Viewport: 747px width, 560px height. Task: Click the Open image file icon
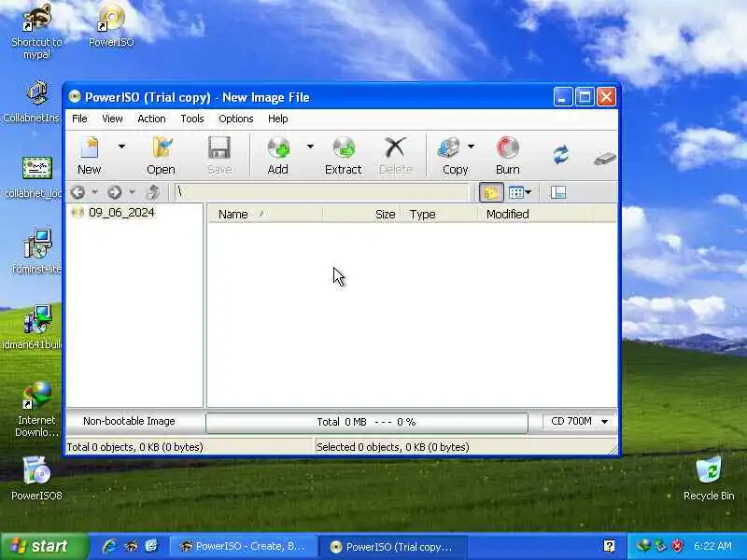pyautogui.click(x=161, y=155)
